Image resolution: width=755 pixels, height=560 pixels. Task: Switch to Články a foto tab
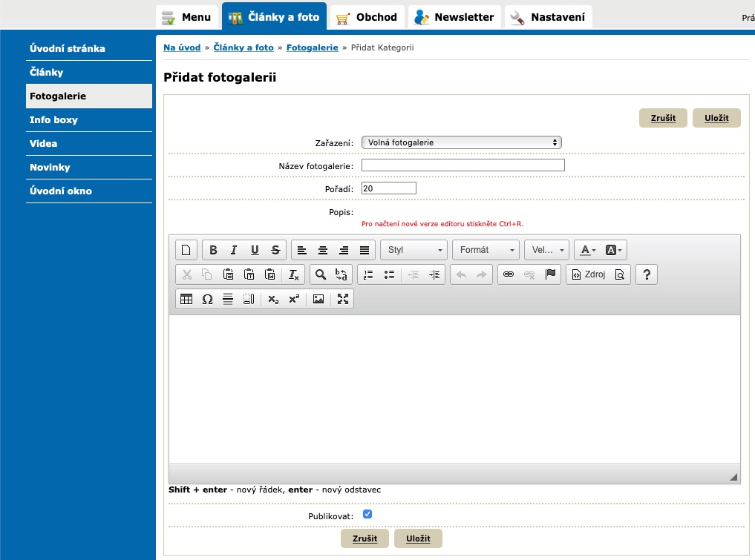pos(274,17)
